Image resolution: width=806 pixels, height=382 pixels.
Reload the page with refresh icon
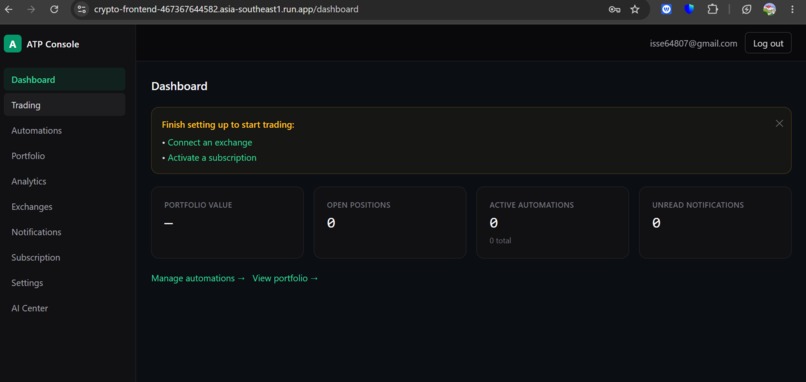tap(54, 9)
